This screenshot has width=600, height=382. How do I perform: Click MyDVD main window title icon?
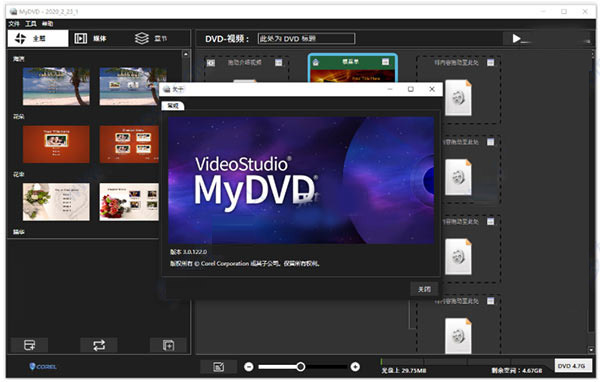pyautogui.click(x=13, y=11)
